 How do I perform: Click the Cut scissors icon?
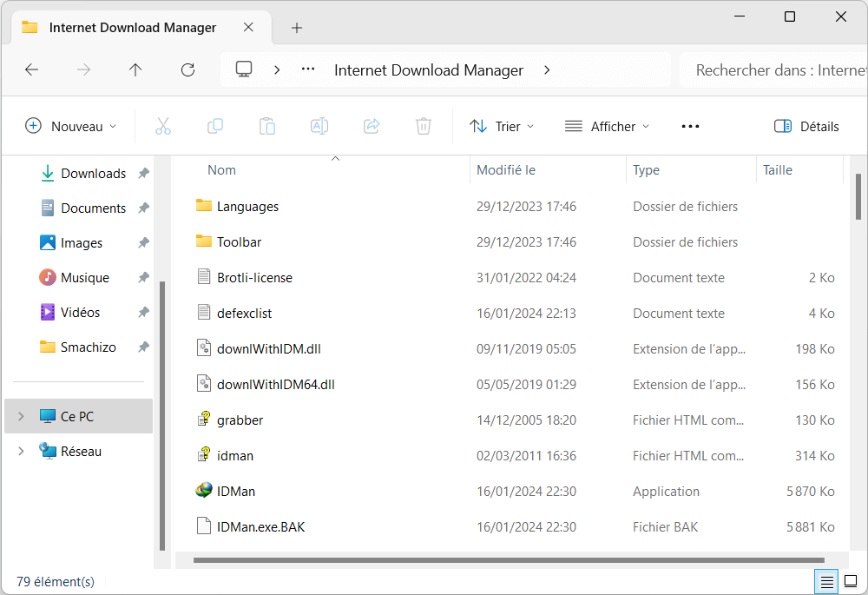tap(163, 126)
